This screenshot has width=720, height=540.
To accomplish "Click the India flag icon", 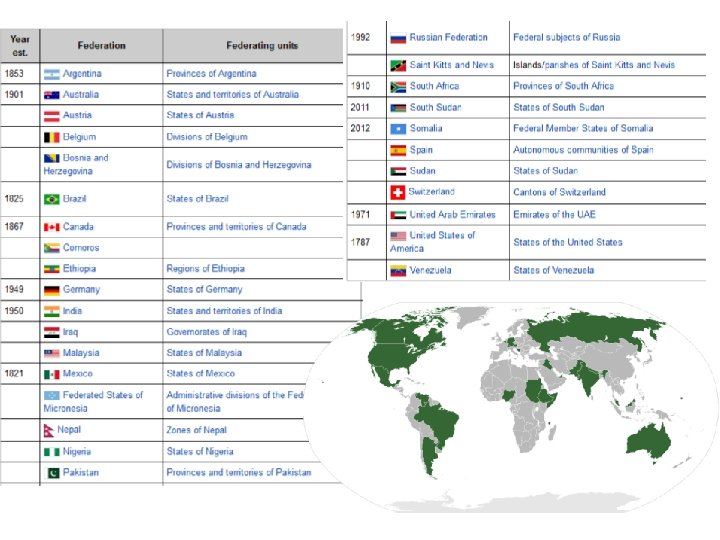I will (x=52, y=311).
